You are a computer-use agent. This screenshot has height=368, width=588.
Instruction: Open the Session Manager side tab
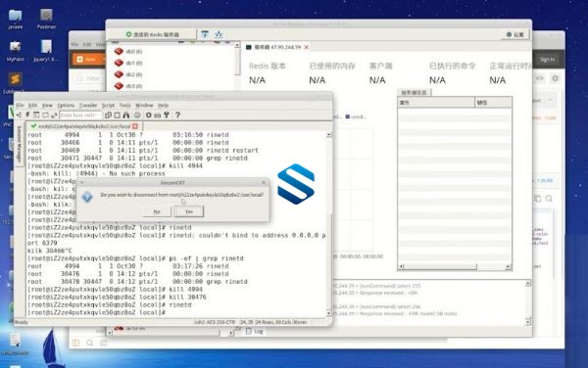20,144
